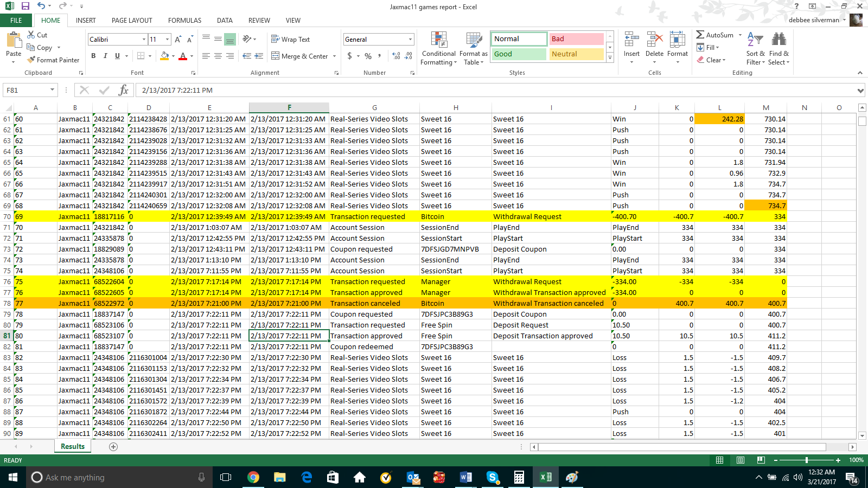Switch to the PAGE LAYOUT tab
Image resolution: width=868 pixels, height=488 pixels.
point(132,20)
